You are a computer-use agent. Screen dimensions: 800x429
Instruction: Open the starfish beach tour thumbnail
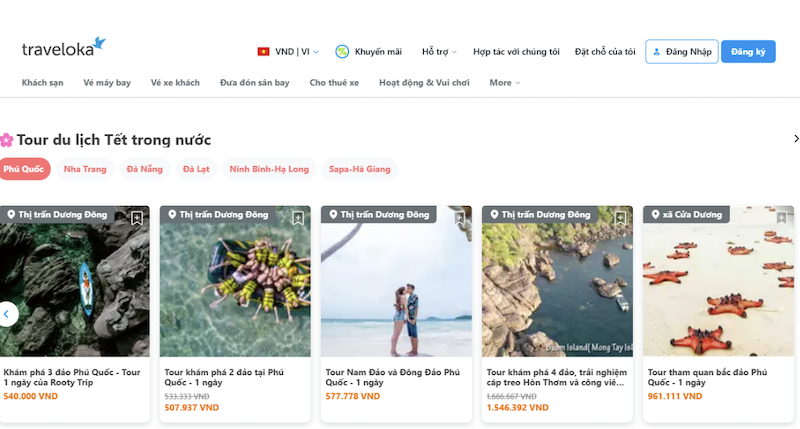(x=718, y=282)
